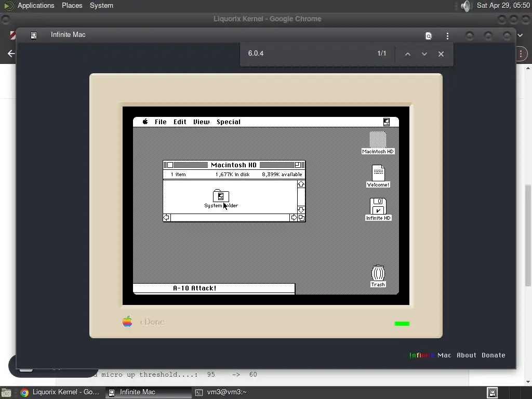Switch to Infinite Mac taskbar item
This screenshot has width=532, height=399.
click(148, 392)
